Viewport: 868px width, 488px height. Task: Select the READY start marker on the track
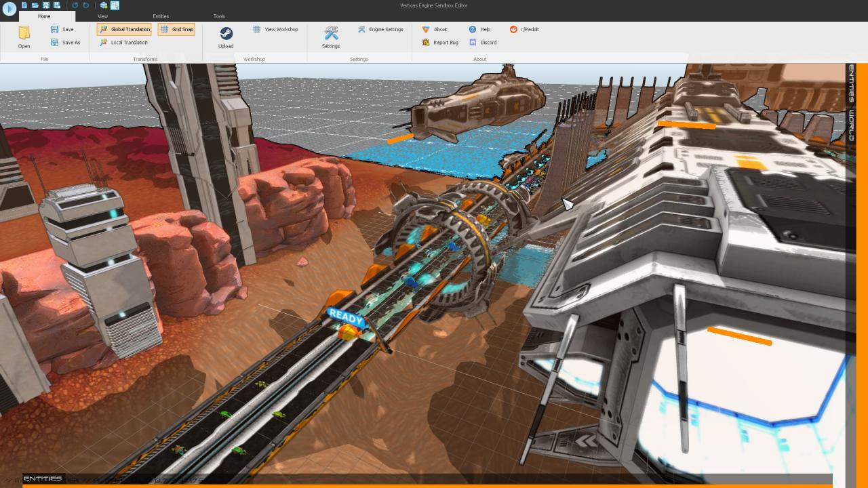346,319
